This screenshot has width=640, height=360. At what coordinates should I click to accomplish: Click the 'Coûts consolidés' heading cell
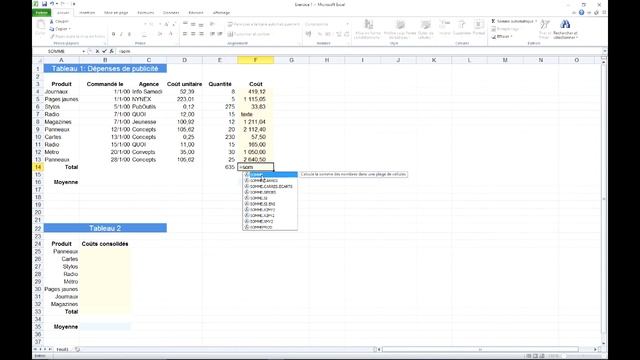pos(105,244)
